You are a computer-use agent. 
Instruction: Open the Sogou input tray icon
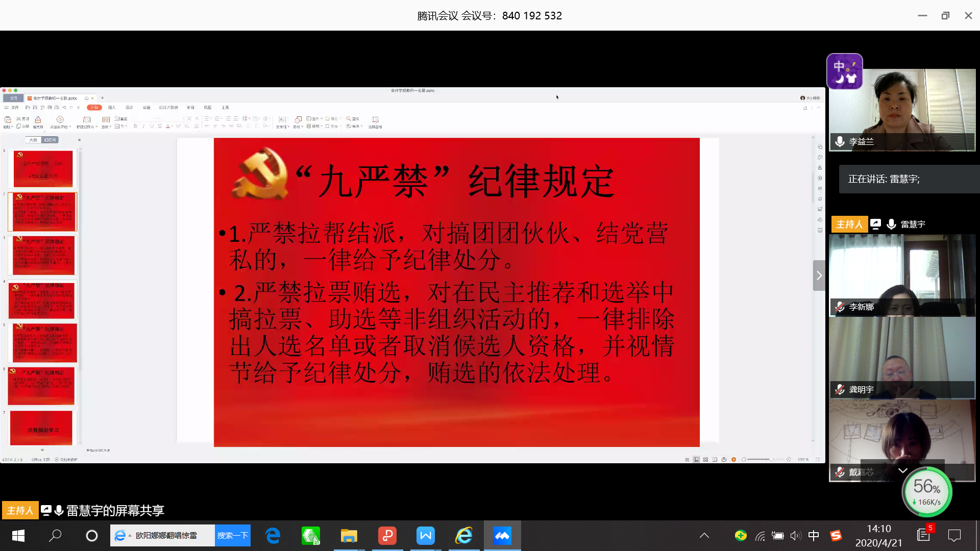(x=836, y=535)
